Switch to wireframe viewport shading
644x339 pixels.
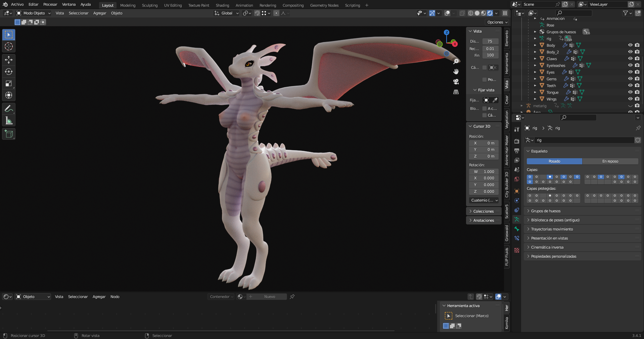pyautogui.click(x=471, y=13)
